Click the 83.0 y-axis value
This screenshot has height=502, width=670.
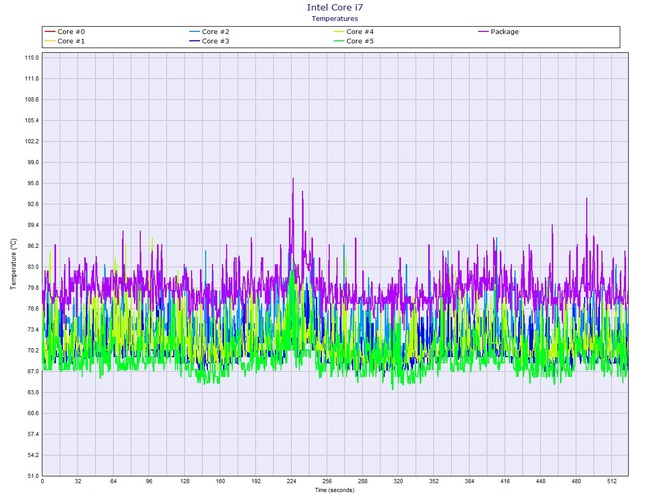tap(33, 267)
